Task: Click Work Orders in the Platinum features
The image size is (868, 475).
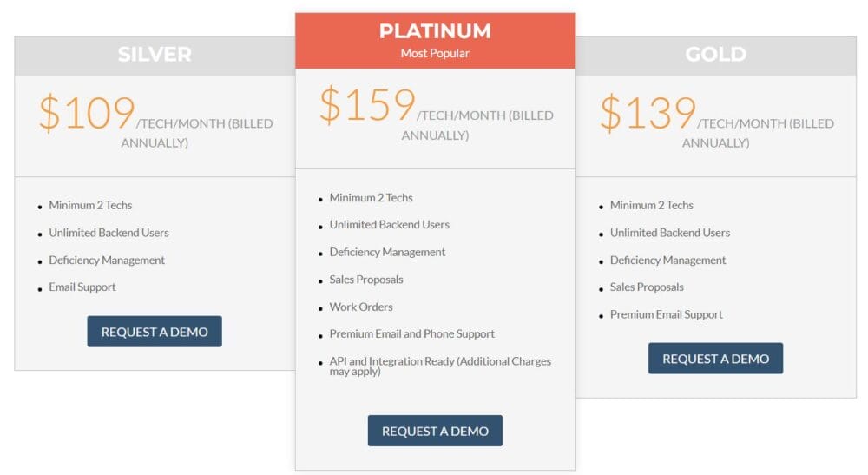Action: pos(361,307)
